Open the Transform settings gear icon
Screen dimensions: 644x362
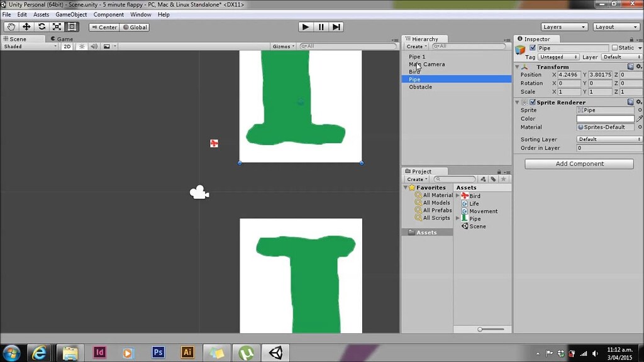[639, 67]
